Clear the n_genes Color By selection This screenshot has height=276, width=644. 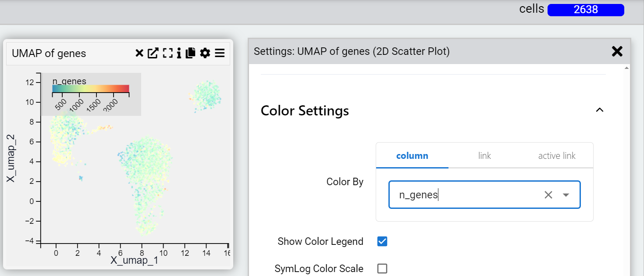[548, 195]
